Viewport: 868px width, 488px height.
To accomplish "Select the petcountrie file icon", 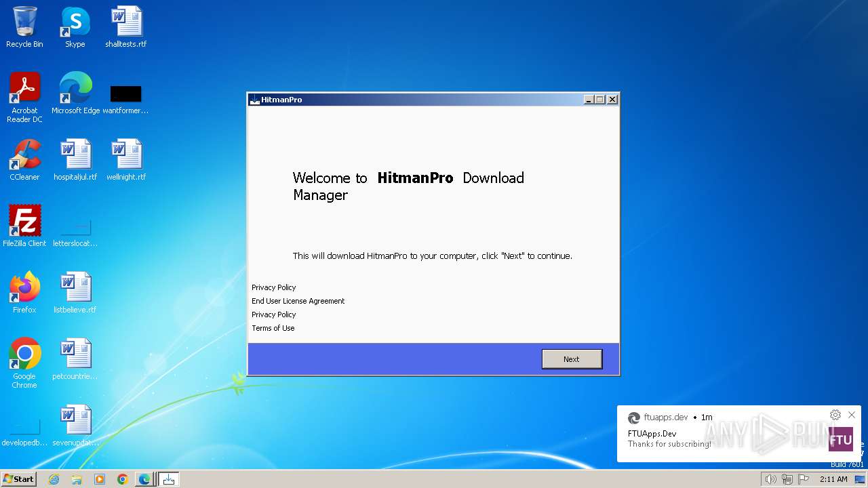I will coord(75,359).
